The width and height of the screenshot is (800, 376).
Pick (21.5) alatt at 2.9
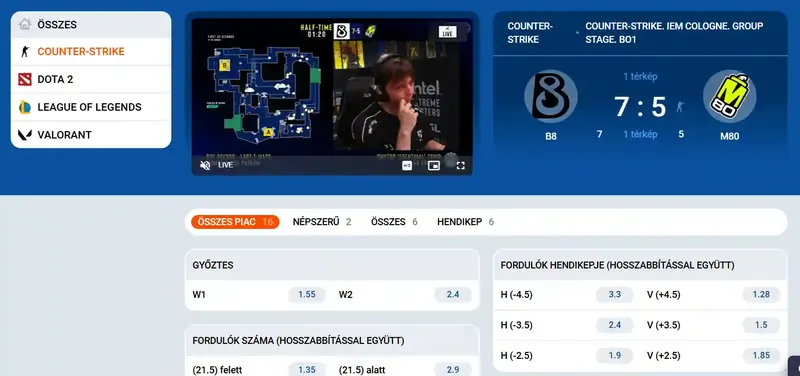453,370
